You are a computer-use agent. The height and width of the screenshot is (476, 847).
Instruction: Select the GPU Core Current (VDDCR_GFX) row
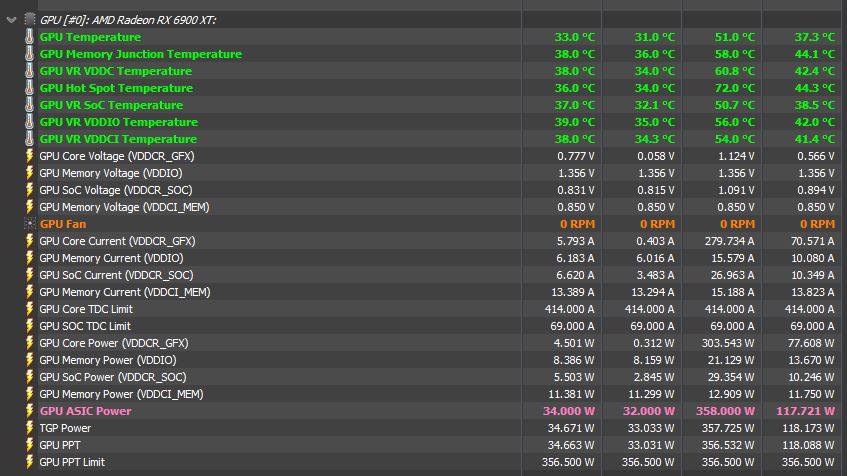click(117, 241)
